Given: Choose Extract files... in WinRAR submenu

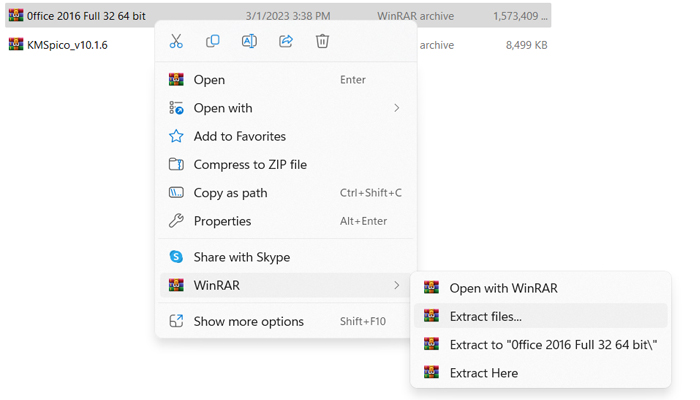Looking at the screenshot, I should click(x=485, y=316).
